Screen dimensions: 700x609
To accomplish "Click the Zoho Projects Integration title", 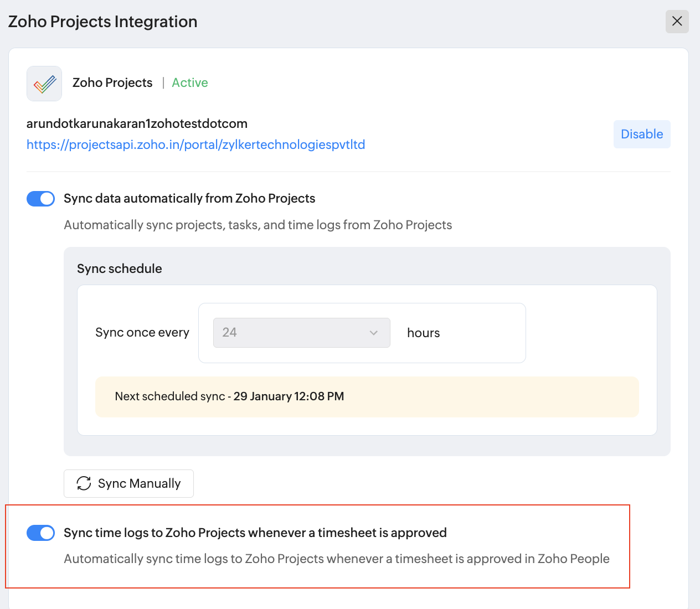I will (x=103, y=22).
